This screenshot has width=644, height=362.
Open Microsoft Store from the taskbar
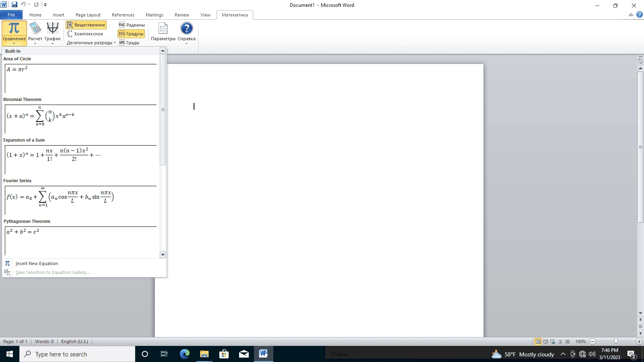click(224, 354)
